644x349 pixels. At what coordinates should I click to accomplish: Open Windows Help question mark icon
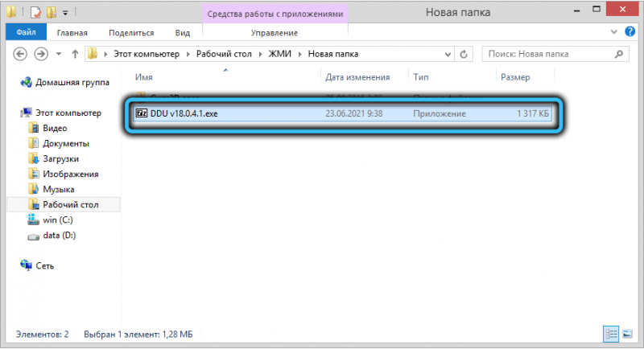tap(630, 31)
